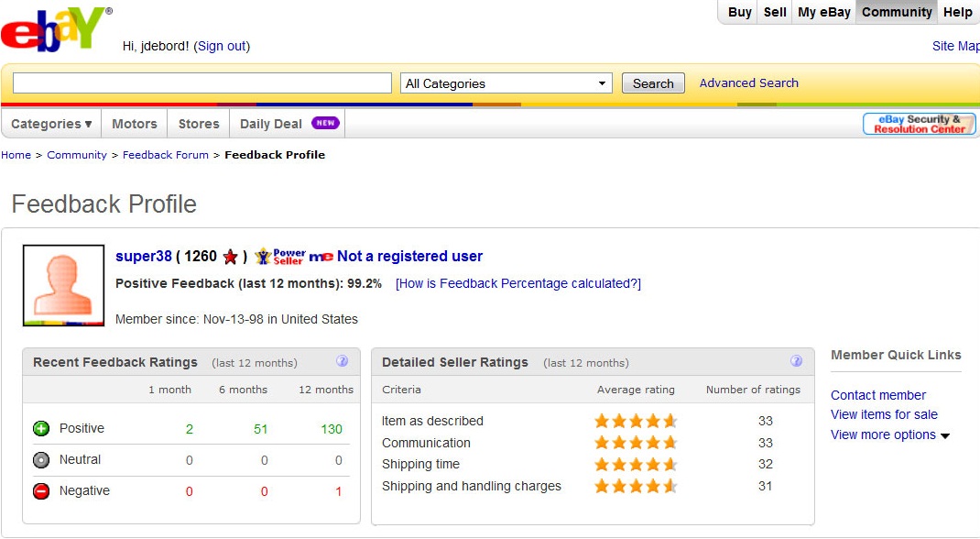
Task: Open Daily Deal page
Action: (270, 124)
